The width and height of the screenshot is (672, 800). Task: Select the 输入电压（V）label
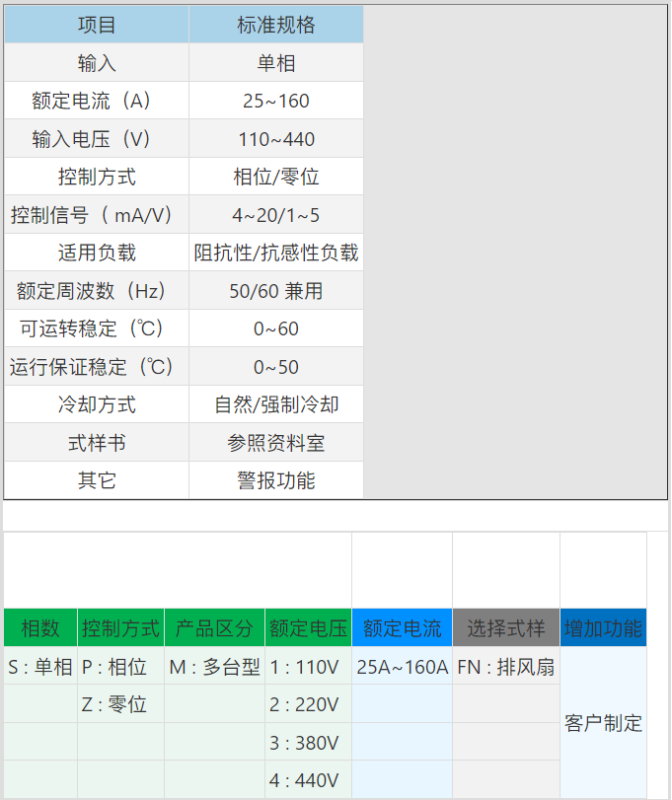97,139
